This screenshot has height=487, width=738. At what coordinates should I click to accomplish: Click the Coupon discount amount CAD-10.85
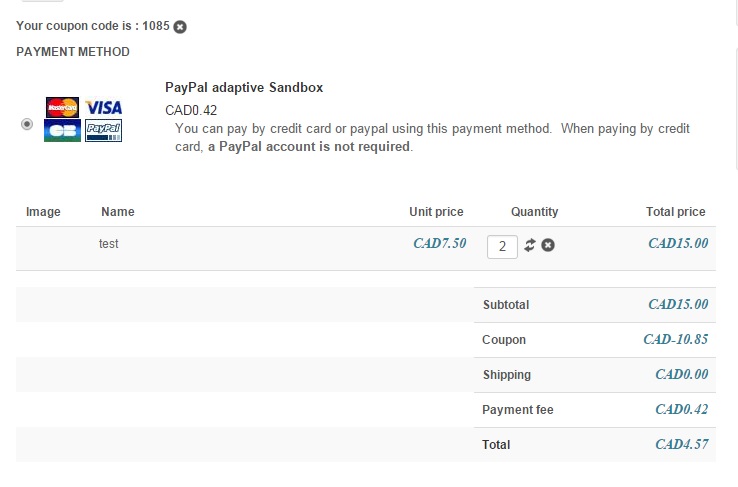pyautogui.click(x=675, y=340)
